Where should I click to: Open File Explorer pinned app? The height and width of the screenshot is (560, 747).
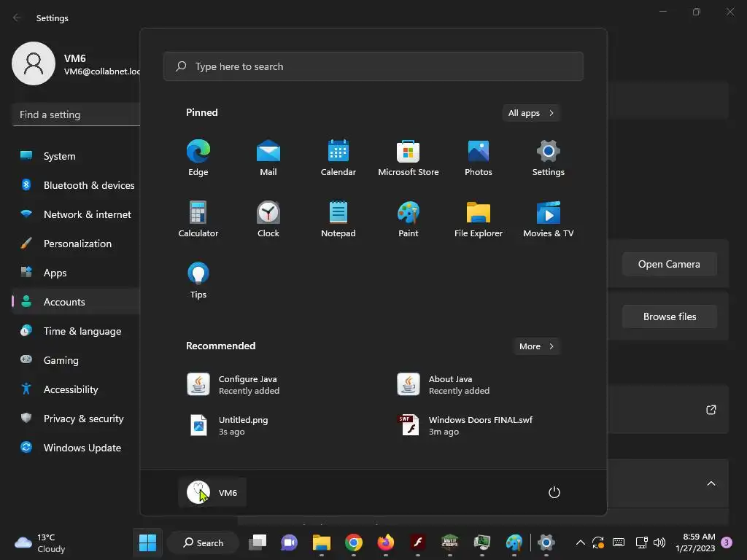tap(479, 219)
